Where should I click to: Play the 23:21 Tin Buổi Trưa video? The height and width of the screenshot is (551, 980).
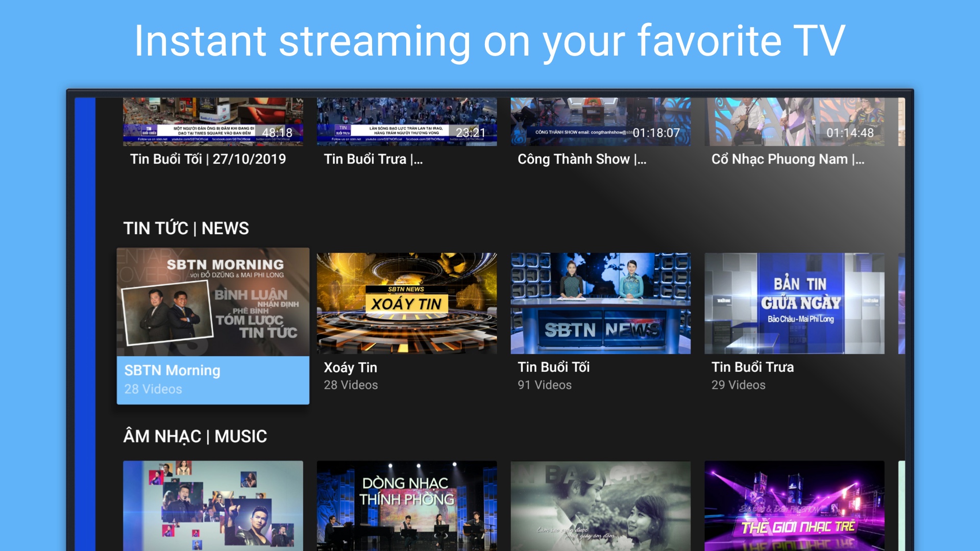pos(406,121)
